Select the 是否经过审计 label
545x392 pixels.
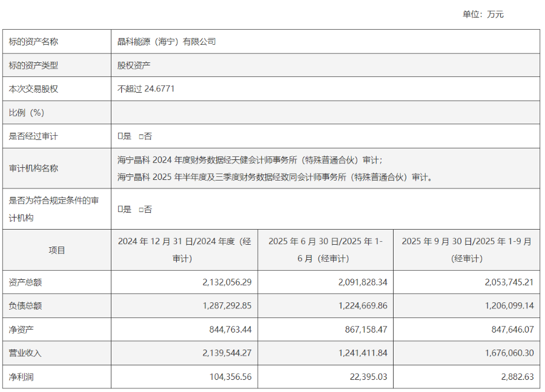tap(33, 136)
